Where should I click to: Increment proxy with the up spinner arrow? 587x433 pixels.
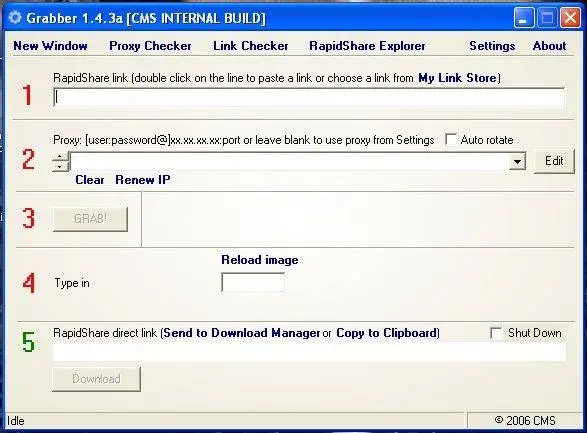pos(60,156)
